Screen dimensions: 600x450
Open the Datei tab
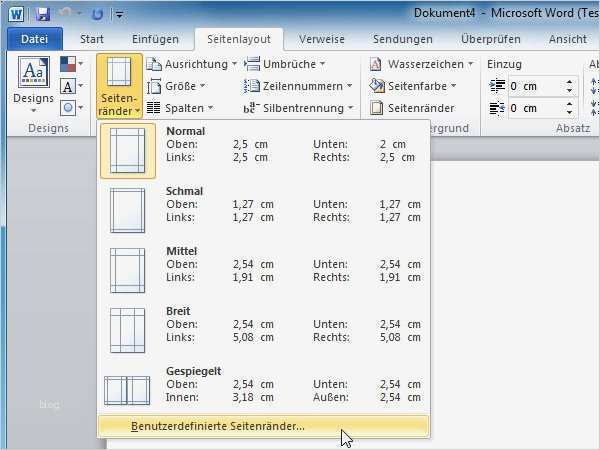(34, 39)
